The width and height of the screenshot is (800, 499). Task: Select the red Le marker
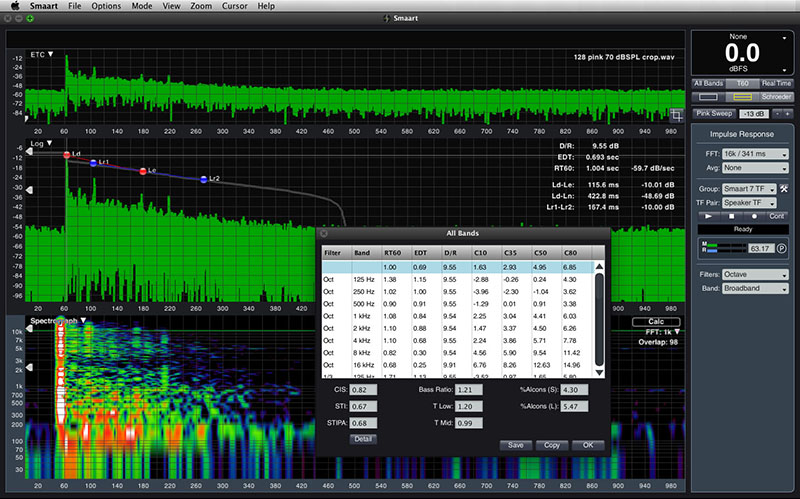tap(143, 171)
